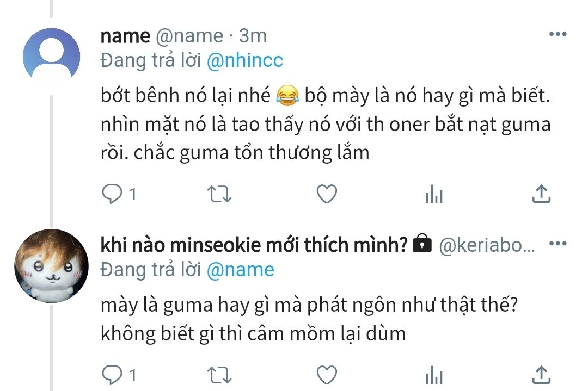Open the @nhincc mention link
Viewport: 588px width, 391px height.
tap(245, 60)
